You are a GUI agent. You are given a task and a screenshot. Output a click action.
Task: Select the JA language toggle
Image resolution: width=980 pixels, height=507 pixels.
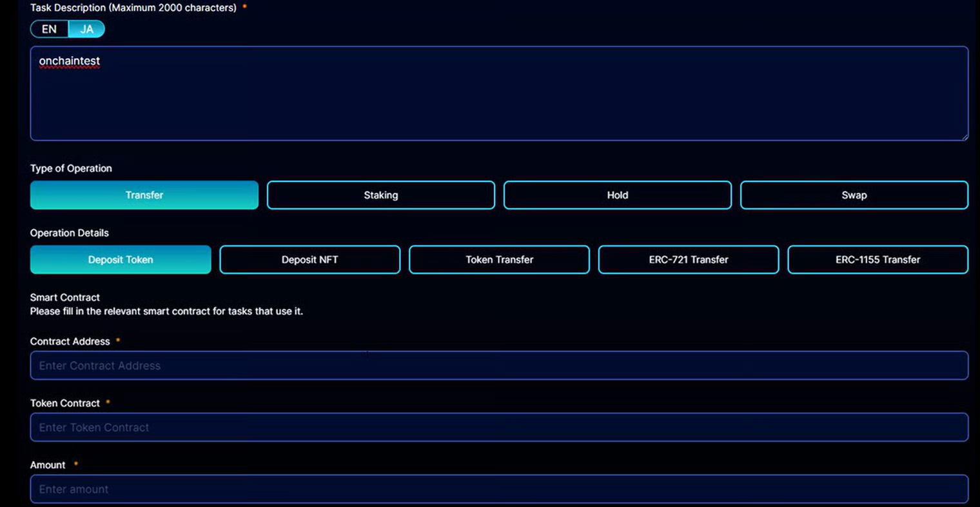(x=86, y=29)
